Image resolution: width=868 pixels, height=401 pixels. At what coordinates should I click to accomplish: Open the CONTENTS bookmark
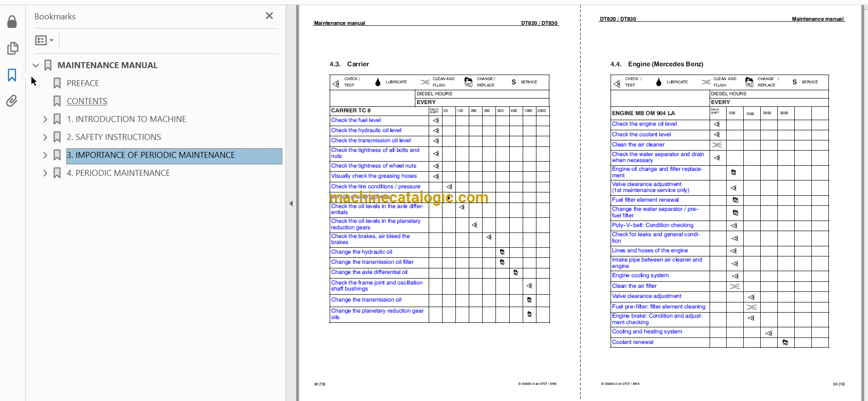(87, 101)
